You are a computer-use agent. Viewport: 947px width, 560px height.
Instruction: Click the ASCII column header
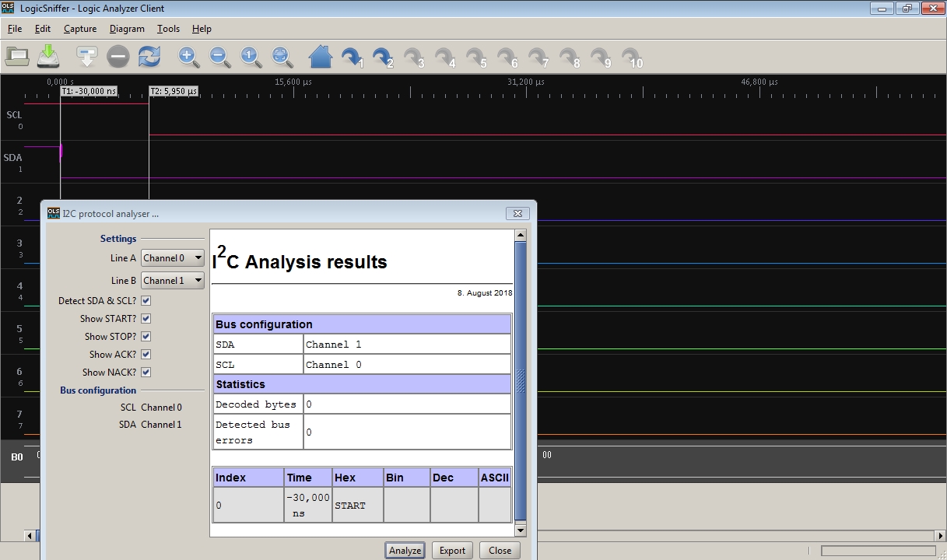pyautogui.click(x=495, y=478)
